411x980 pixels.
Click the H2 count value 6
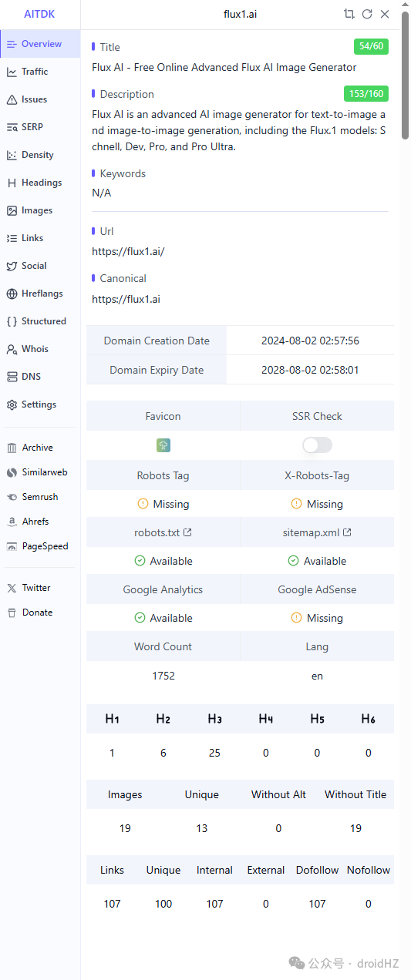pyautogui.click(x=163, y=753)
